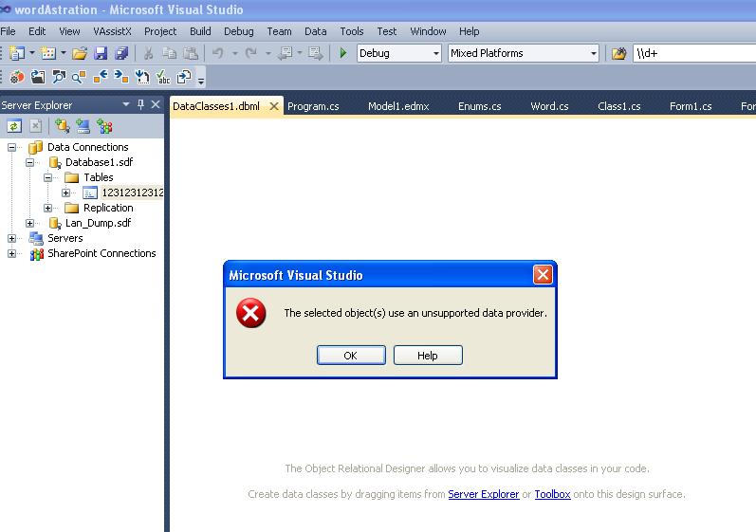Collapse the Database1.sdf node

pyautogui.click(x=30, y=163)
